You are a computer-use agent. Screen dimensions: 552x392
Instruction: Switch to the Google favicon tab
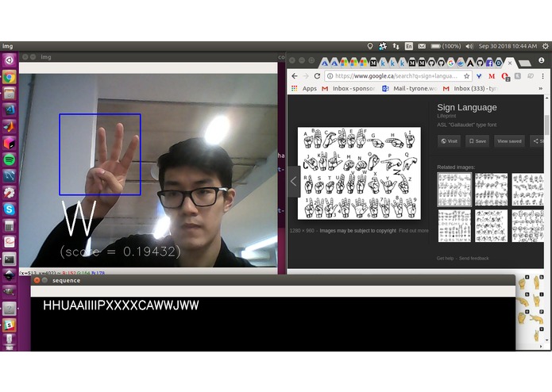point(450,63)
